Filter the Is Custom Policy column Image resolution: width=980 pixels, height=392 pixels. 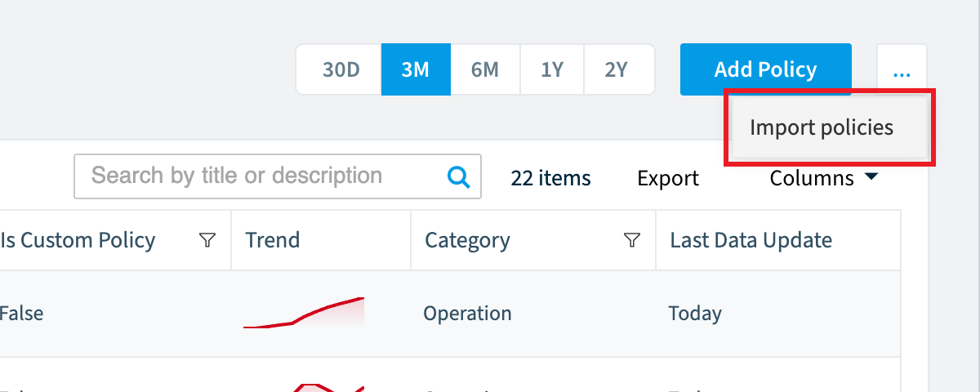point(208,240)
